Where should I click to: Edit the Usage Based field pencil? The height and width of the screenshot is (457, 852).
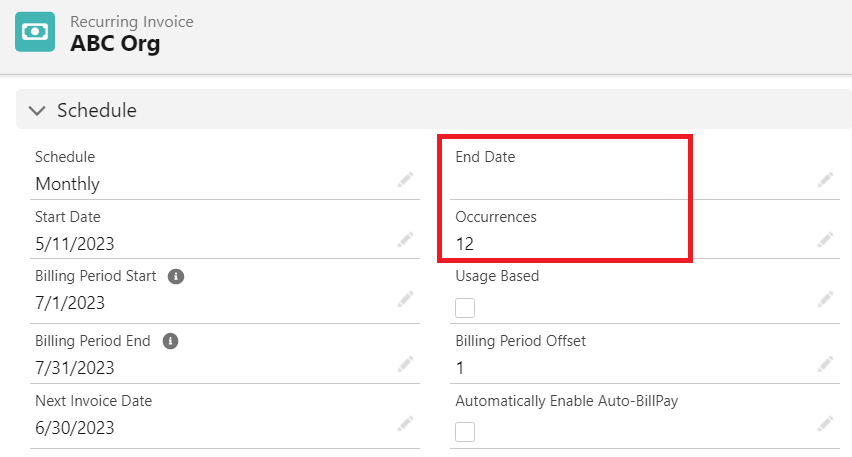click(x=824, y=299)
